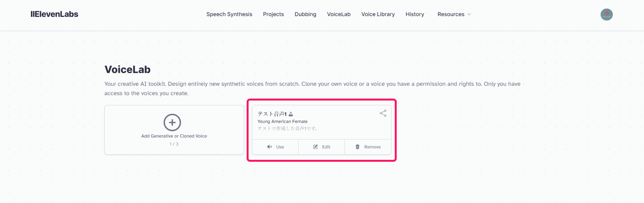Expand the Resources dropdown menu

[454, 14]
